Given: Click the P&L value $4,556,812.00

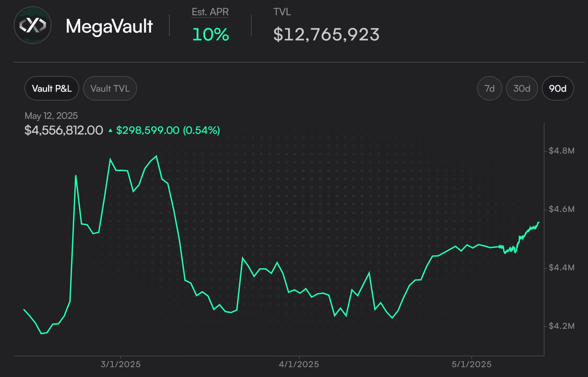Looking at the screenshot, I should tap(64, 130).
